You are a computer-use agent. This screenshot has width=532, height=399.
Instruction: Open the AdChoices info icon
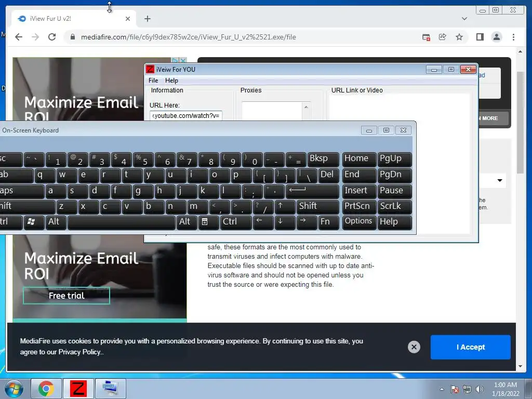(x=176, y=60)
